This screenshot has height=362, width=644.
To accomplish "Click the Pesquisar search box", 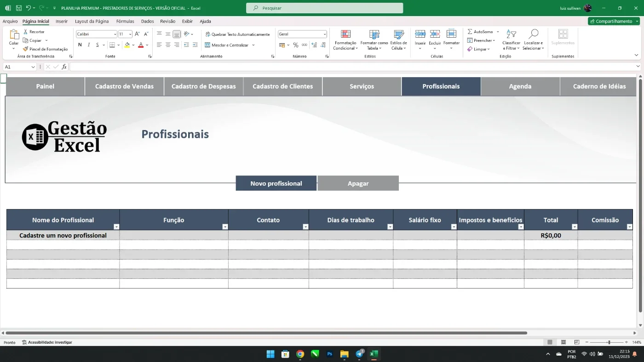I will (x=325, y=8).
